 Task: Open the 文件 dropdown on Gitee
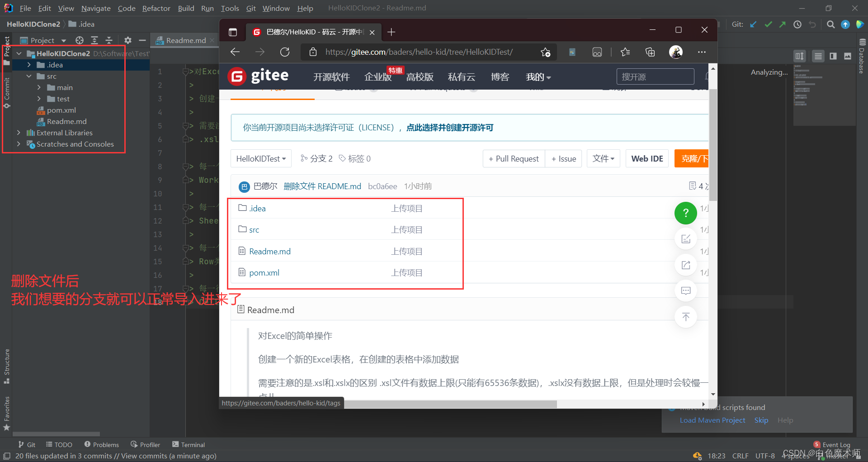[604, 159]
